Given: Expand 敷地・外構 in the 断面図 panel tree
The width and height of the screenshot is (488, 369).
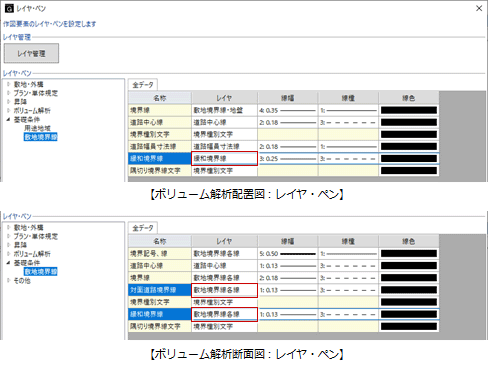Looking at the screenshot, I should coord(9,228).
